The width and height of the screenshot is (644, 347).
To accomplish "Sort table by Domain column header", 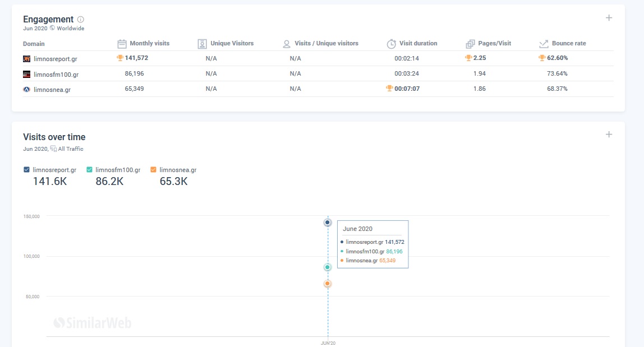I will point(34,44).
